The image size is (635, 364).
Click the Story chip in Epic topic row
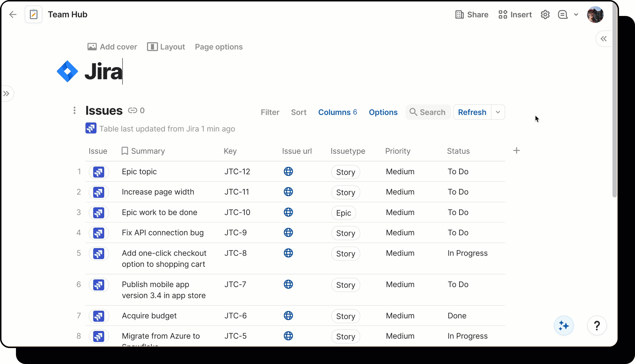point(345,172)
